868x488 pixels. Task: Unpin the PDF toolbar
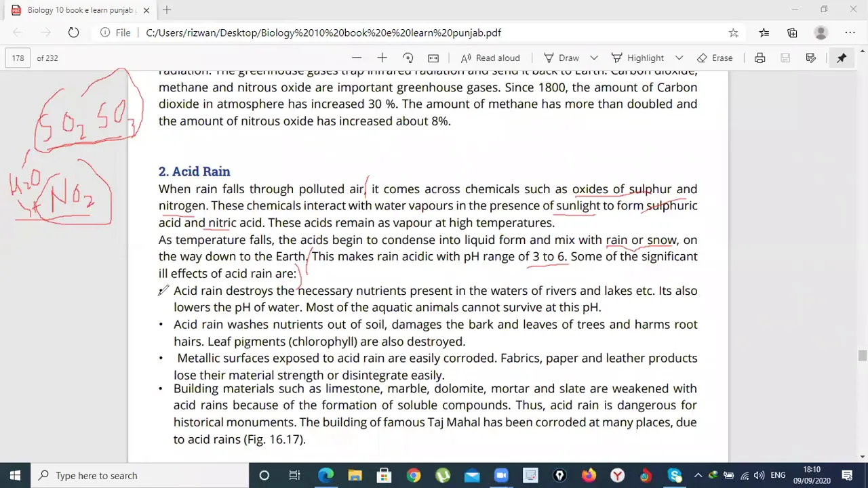(x=842, y=58)
